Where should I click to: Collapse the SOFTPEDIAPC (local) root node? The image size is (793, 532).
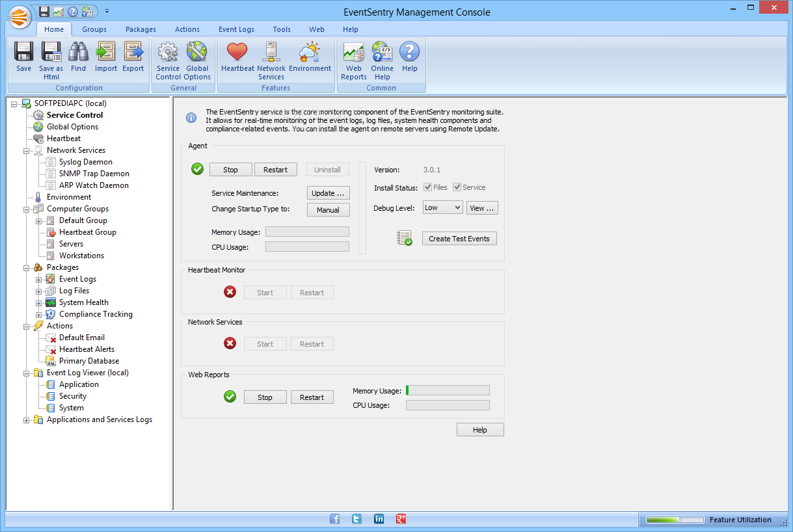point(14,103)
